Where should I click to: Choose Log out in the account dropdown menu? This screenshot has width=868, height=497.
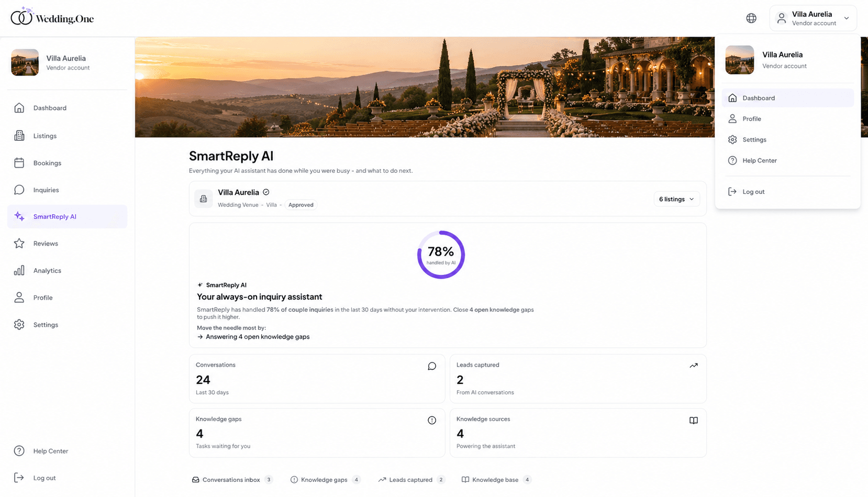[788, 192]
